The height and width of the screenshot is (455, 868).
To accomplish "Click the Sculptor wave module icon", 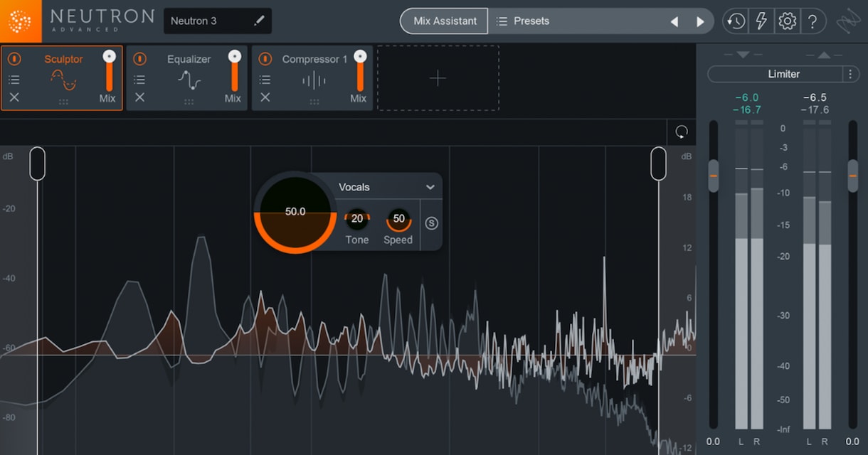I will [x=63, y=80].
